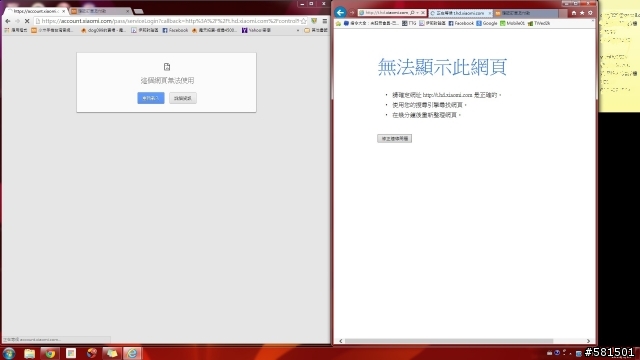Click the add-to-favorites-bar icon in IE

tap(338, 23)
